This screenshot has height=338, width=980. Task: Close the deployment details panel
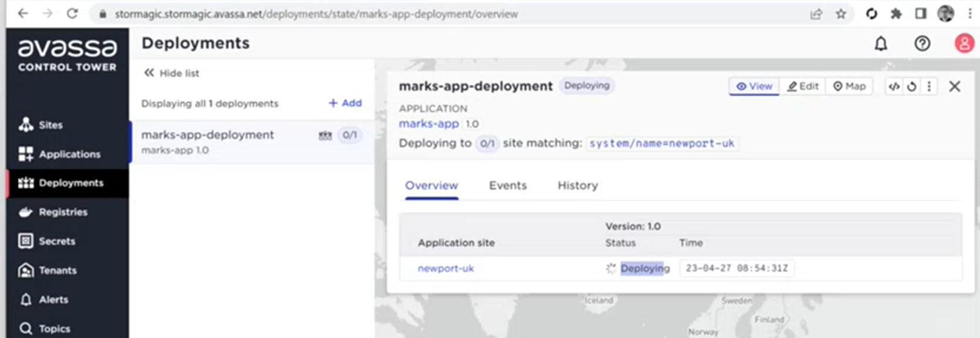955,86
